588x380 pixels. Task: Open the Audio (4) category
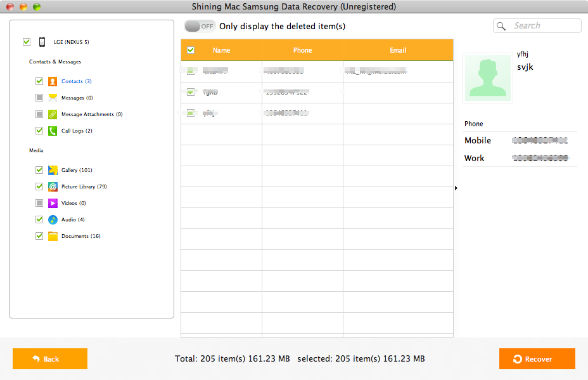point(73,219)
